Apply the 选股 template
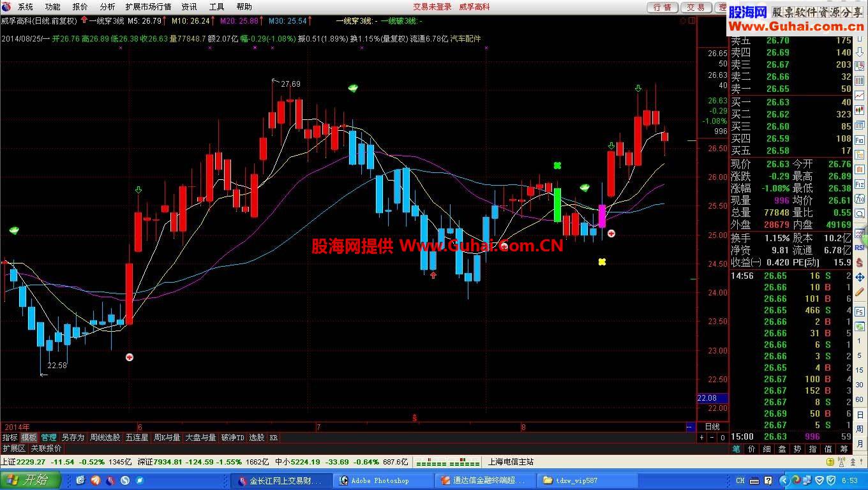Image resolution: width=868 pixels, height=490 pixels. tap(257, 438)
